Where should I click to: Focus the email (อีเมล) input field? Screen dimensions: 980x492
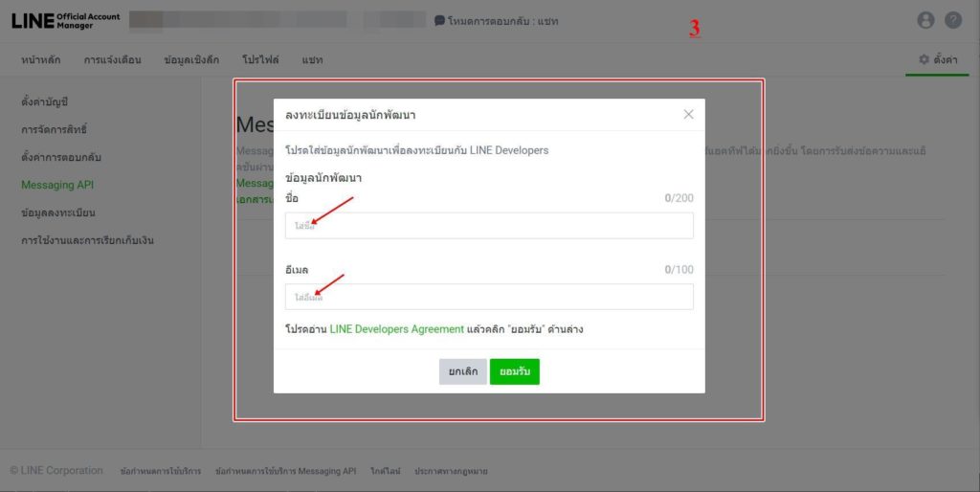pyautogui.click(x=489, y=297)
